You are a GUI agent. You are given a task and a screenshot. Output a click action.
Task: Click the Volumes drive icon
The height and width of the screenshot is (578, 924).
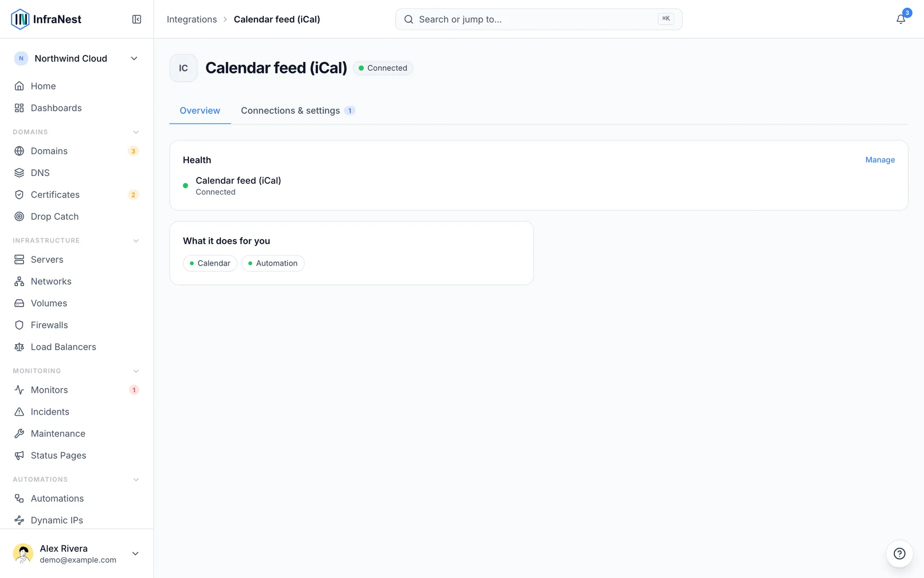click(x=19, y=303)
